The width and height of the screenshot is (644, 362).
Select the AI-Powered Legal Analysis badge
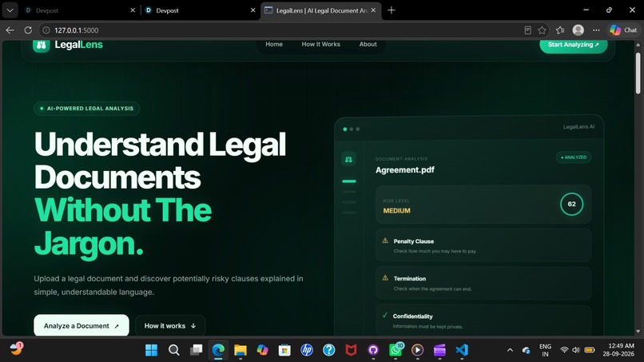86,109
